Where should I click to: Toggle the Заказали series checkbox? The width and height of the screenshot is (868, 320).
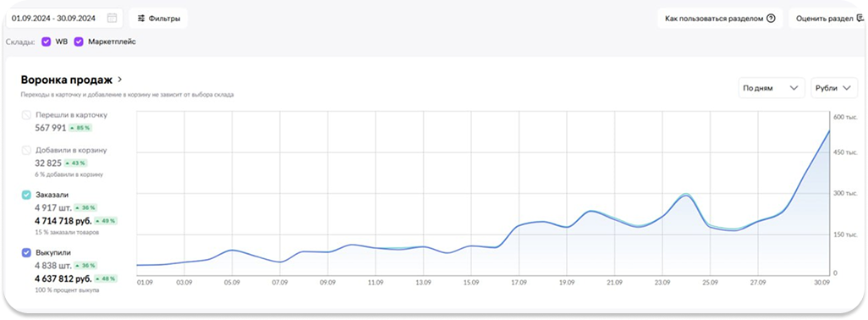tap(26, 195)
